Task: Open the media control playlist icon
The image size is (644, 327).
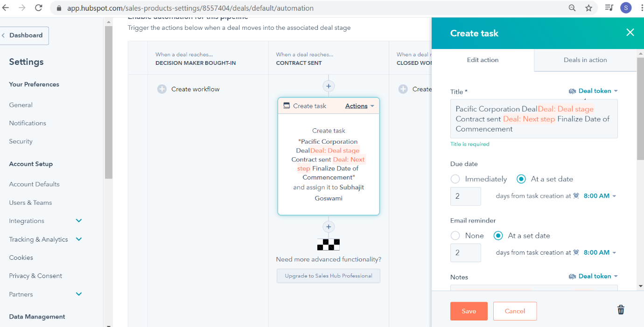Action: click(x=609, y=8)
